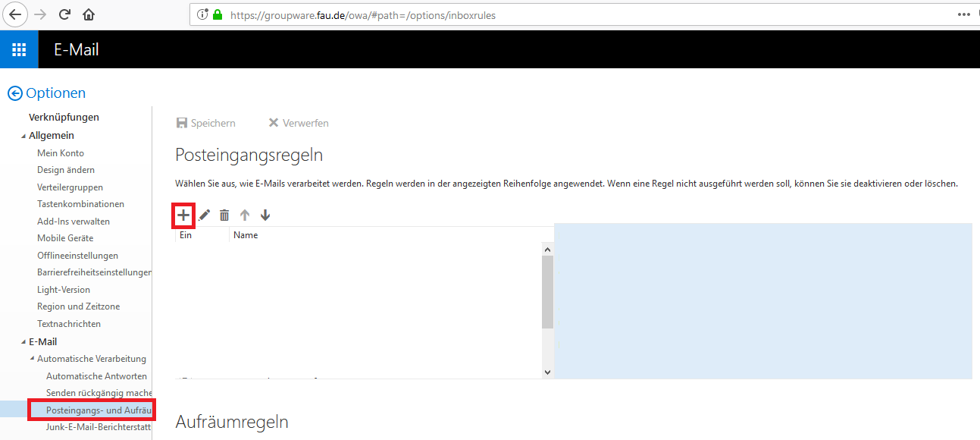Viewport: 980px width, 440px height.
Task: Click the browser reload icon
Action: [65, 14]
